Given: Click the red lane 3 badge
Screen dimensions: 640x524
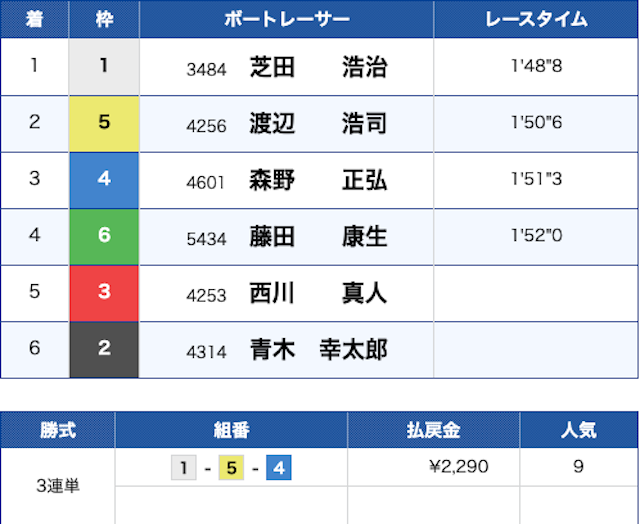Looking at the screenshot, I should point(104,293).
